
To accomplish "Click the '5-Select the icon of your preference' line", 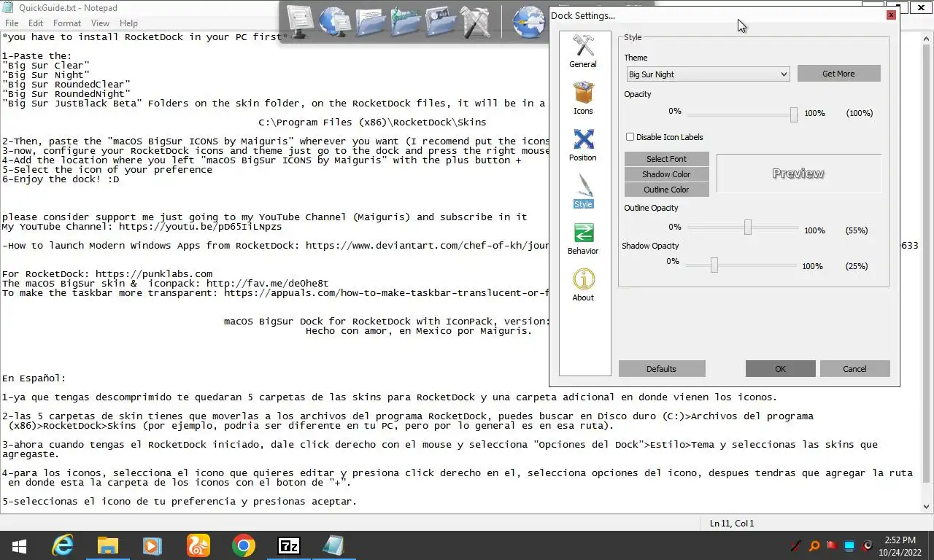I will tap(107, 169).
